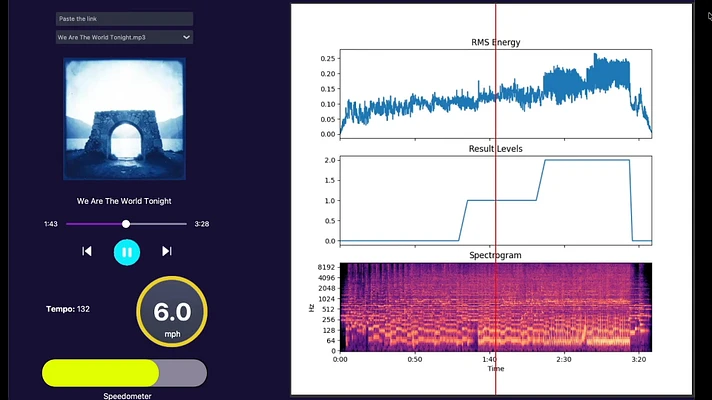Click the 3:20 tick on the time axis

point(638,359)
